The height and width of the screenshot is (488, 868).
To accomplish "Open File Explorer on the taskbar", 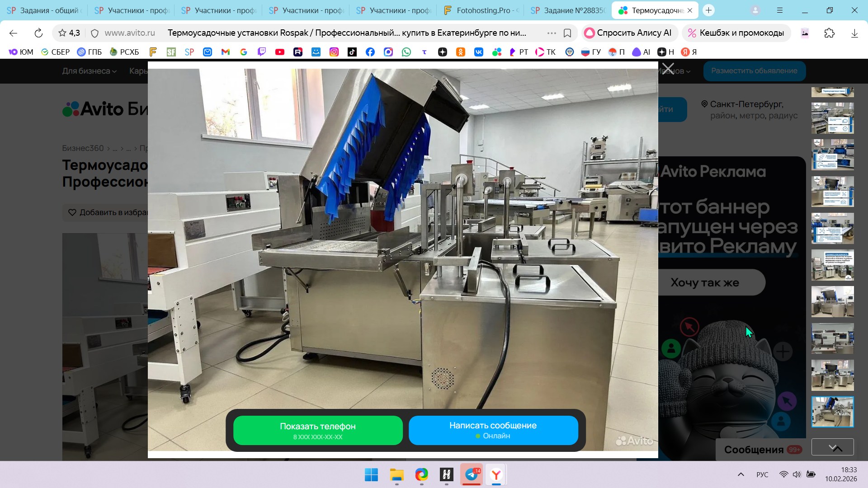I will (x=396, y=474).
